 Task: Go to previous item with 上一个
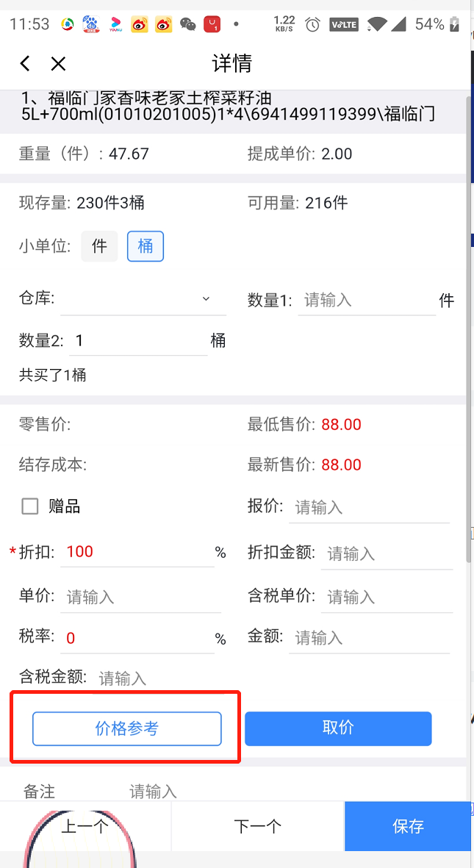(x=85, y=827)
